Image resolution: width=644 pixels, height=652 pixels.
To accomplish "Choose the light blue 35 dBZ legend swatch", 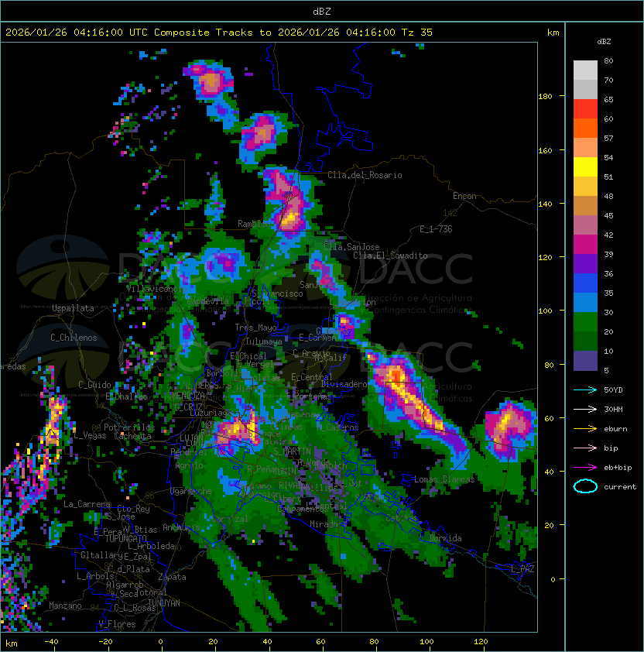I will click(585, 302).
